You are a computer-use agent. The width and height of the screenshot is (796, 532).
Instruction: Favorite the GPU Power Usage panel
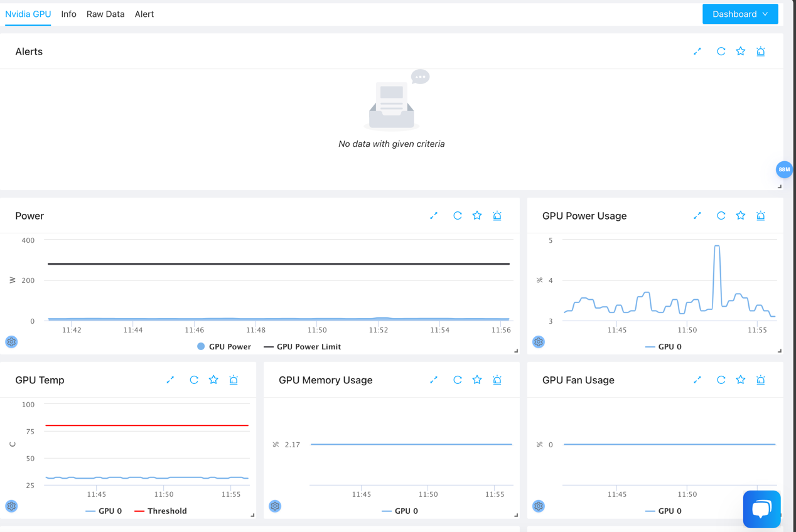[x=741, y=216]
